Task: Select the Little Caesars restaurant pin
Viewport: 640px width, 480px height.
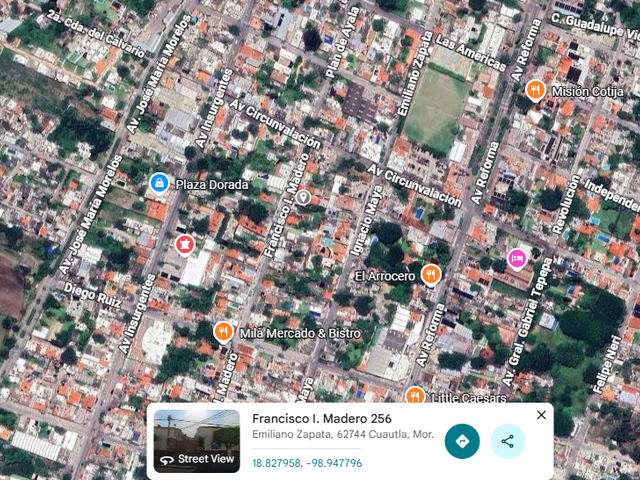Action: [x=415, y=395]
